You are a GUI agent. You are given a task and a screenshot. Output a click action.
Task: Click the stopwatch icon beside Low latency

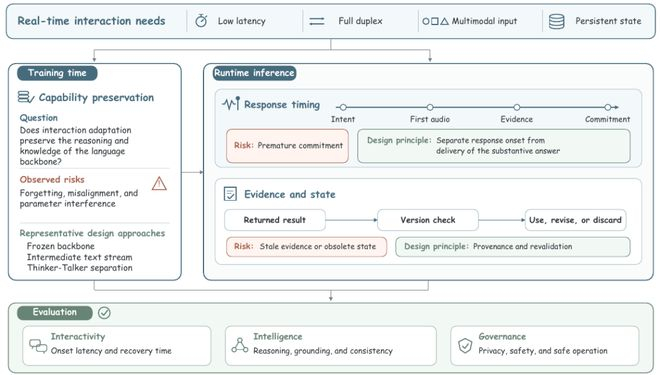[x=201, y=20]
